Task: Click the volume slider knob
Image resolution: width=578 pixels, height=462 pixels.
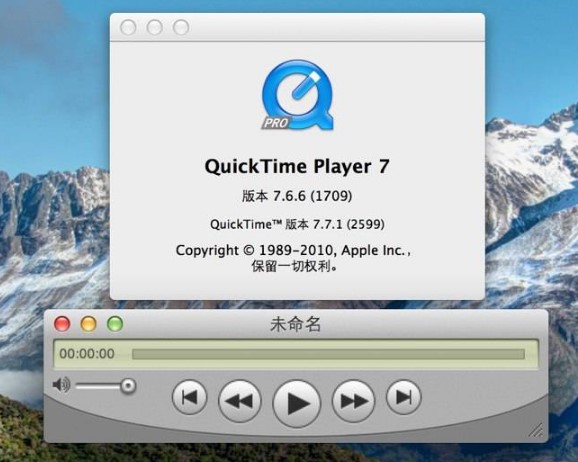Action: 128,386
